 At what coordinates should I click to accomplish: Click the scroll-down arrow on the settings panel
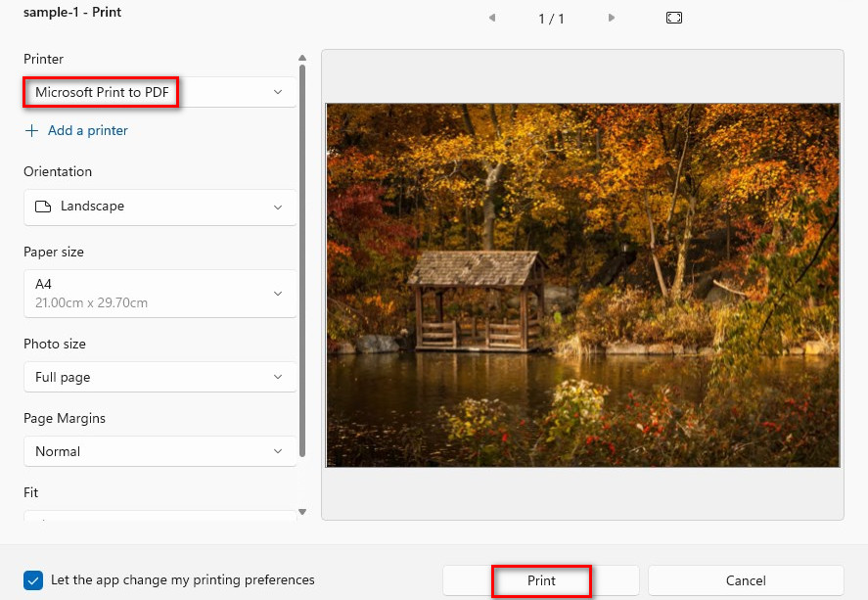[302, 511]
